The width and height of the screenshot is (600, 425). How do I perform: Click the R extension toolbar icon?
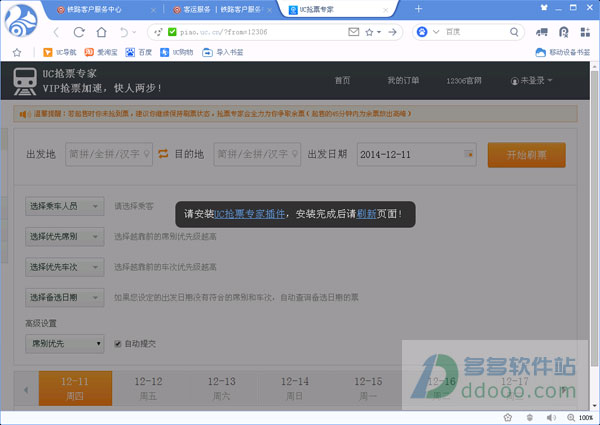564,32
